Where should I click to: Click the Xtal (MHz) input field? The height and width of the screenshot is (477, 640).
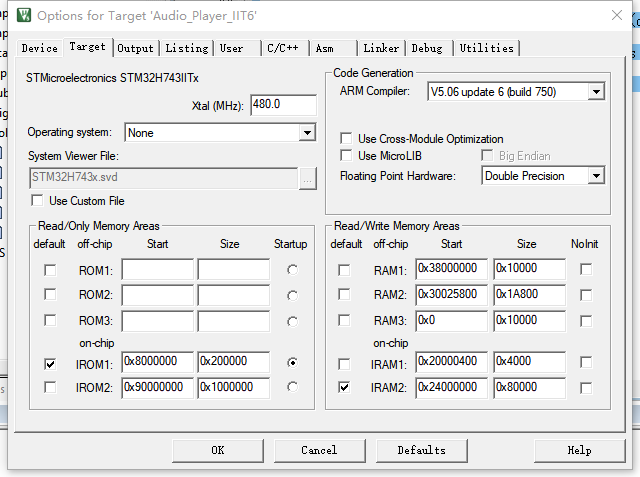[x=283, y=105]
